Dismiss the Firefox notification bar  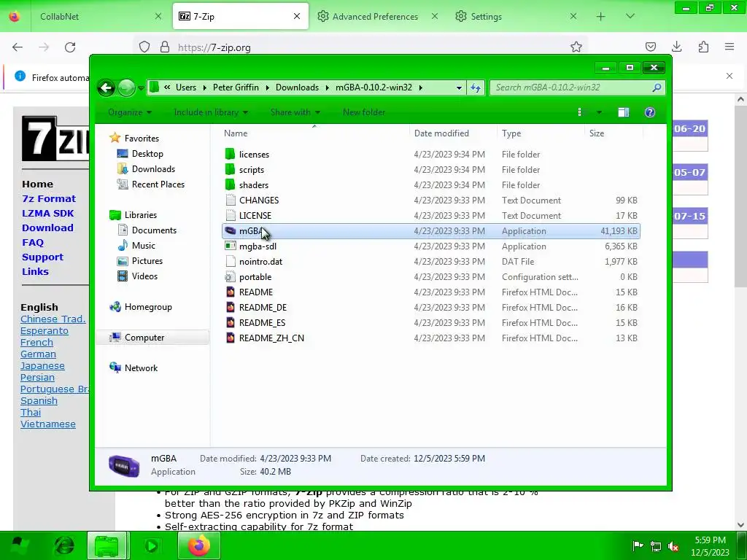729,76
